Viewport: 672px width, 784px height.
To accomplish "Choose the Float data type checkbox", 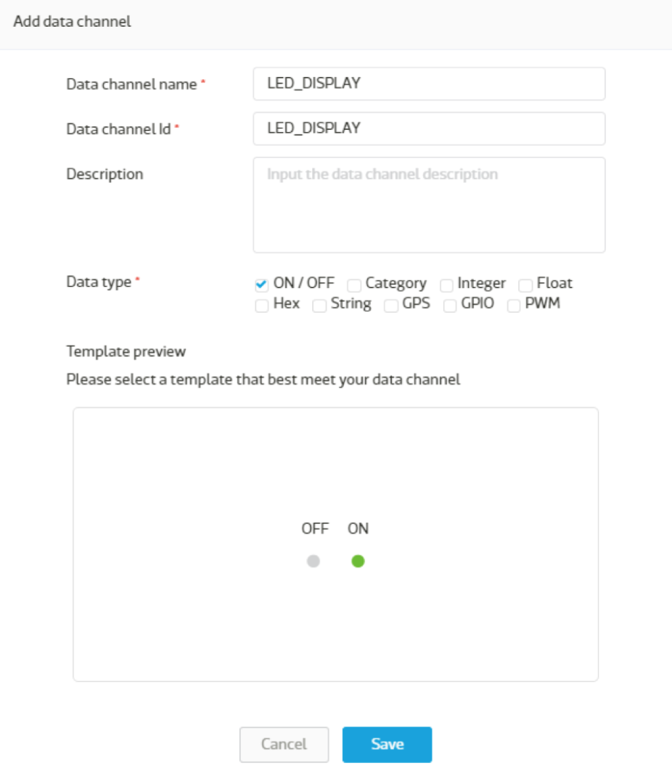I will pyautogui.click(x=525, y=285).
